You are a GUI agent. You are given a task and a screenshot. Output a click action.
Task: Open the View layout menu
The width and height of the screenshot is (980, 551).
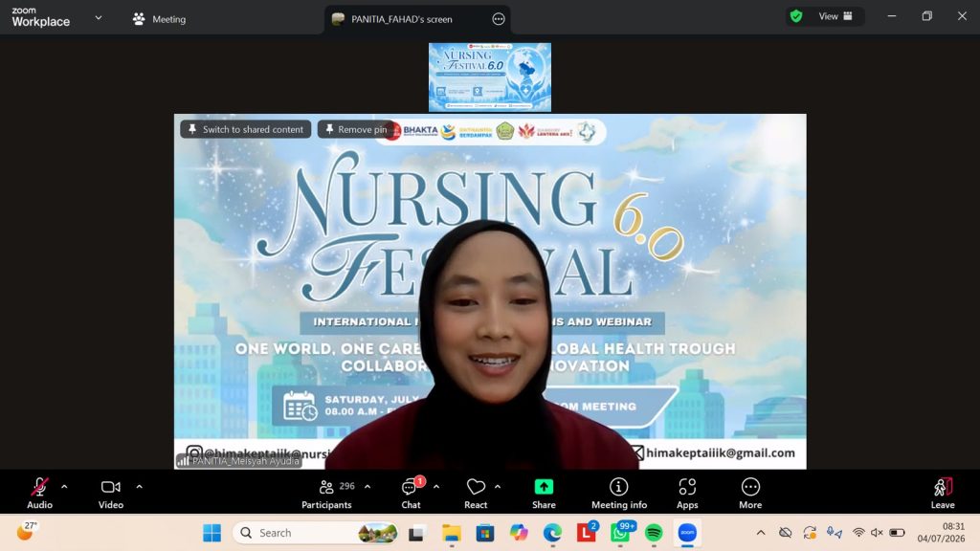[835, 16]
